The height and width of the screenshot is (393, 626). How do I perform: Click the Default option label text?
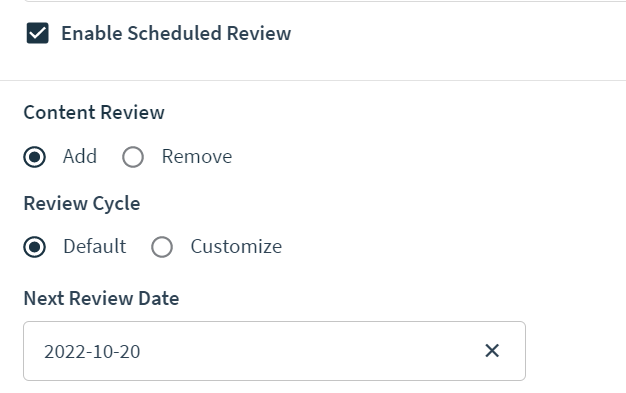95,246
